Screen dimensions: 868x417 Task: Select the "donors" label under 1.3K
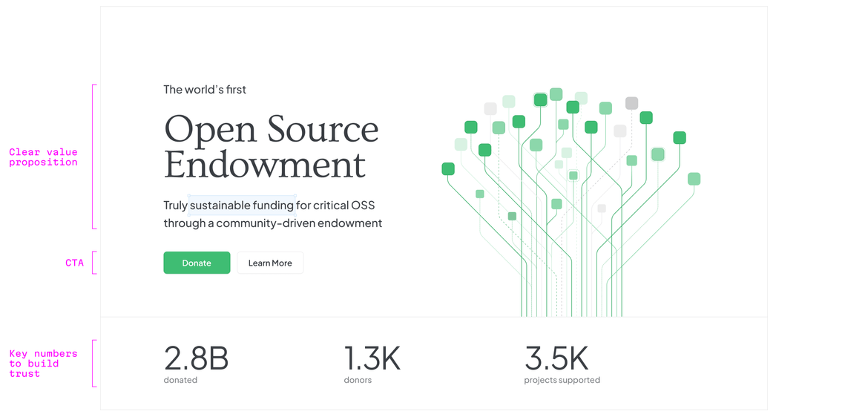(358, 380)
